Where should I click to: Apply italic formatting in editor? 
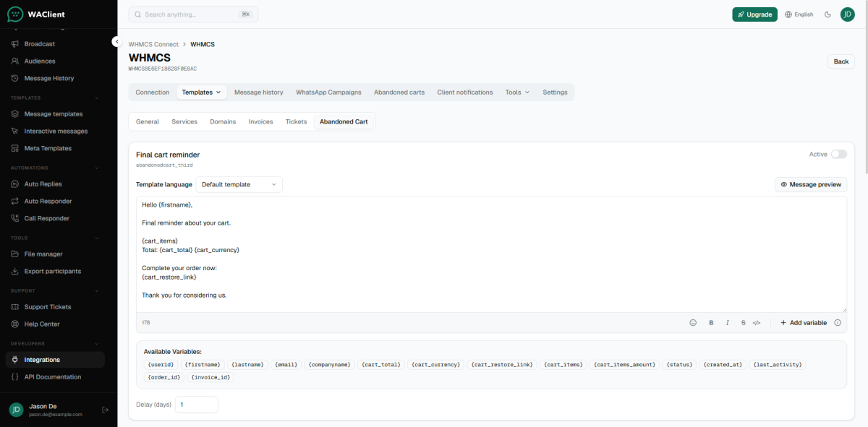pos(727,323)
